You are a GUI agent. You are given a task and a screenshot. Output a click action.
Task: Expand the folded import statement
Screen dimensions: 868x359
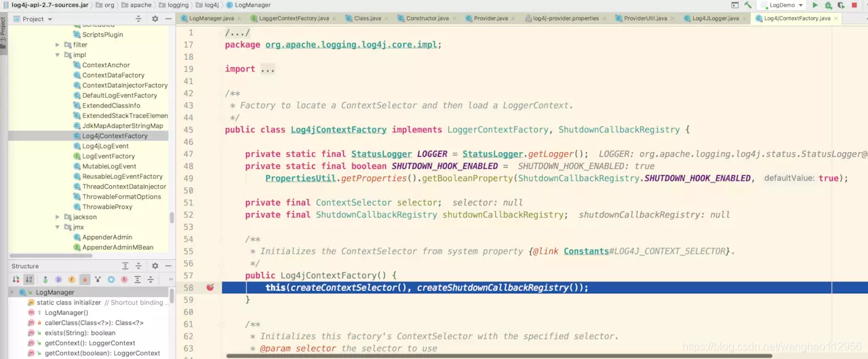tap(267, 69)
